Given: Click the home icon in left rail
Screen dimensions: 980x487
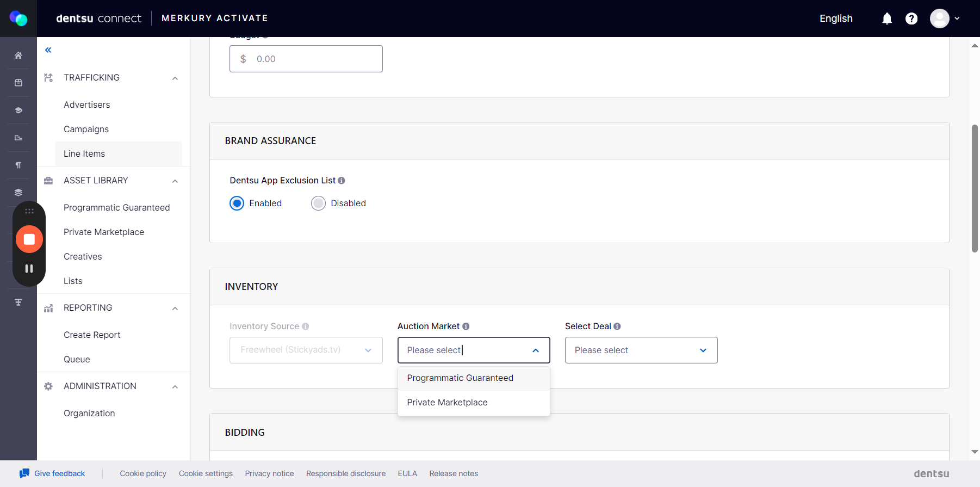Looking at the screenshot, I should (18, 56).
